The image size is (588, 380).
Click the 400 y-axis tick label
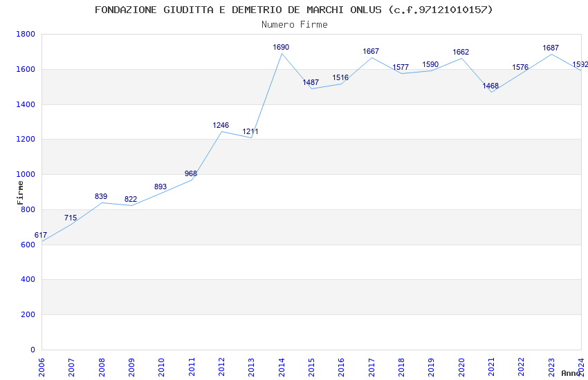coord(28,279)
